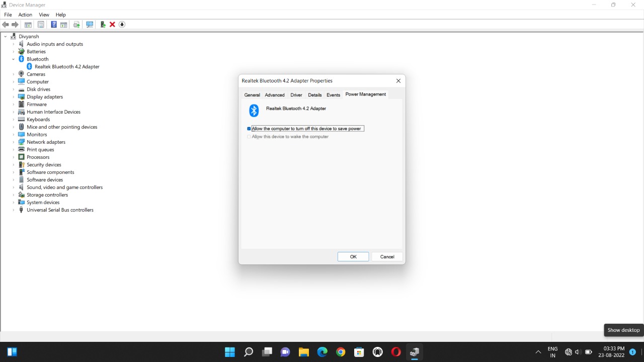Screen dimensions: 644x362
Task: Open Microsoft Edge from the taskbar
Action: point(322,352)
